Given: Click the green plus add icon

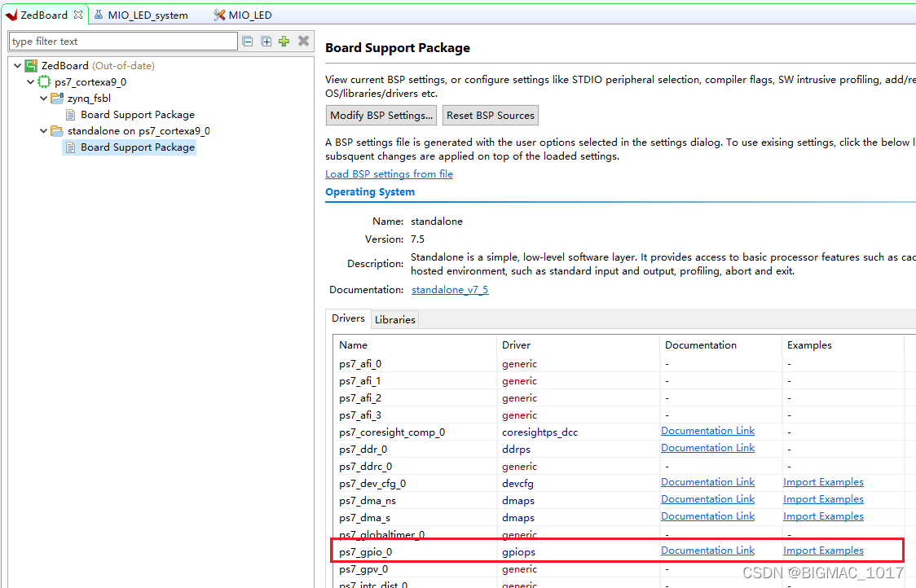Looking at the screenshot, I should point(284,41).
